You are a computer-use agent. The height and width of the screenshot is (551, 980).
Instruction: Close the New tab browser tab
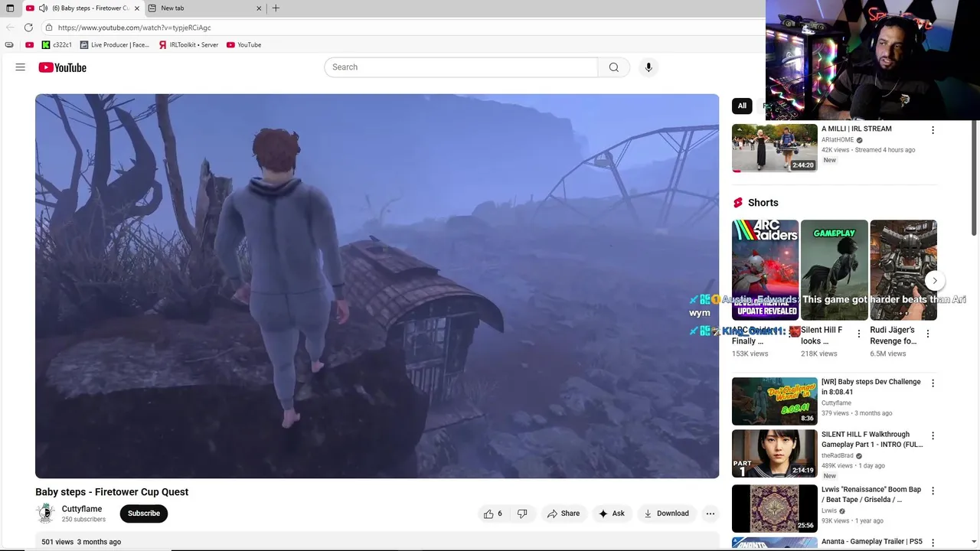(x=259, y=8)
